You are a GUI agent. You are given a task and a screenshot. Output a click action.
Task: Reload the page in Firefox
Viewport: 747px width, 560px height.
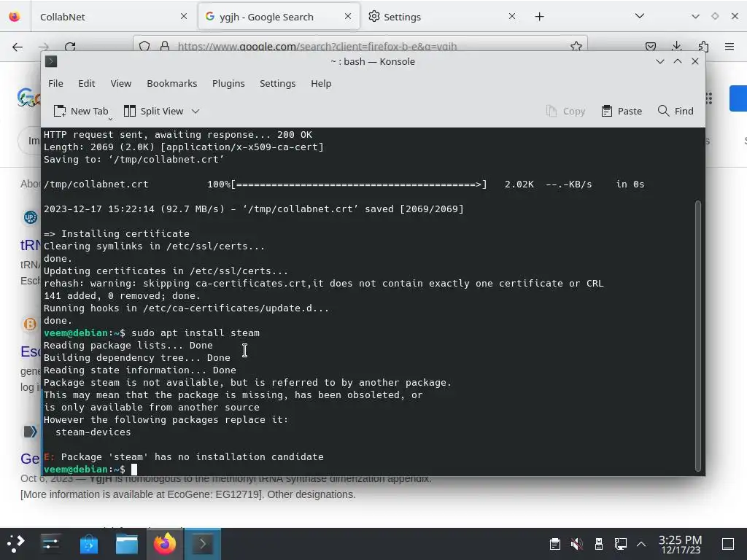(x=70, y=47)
